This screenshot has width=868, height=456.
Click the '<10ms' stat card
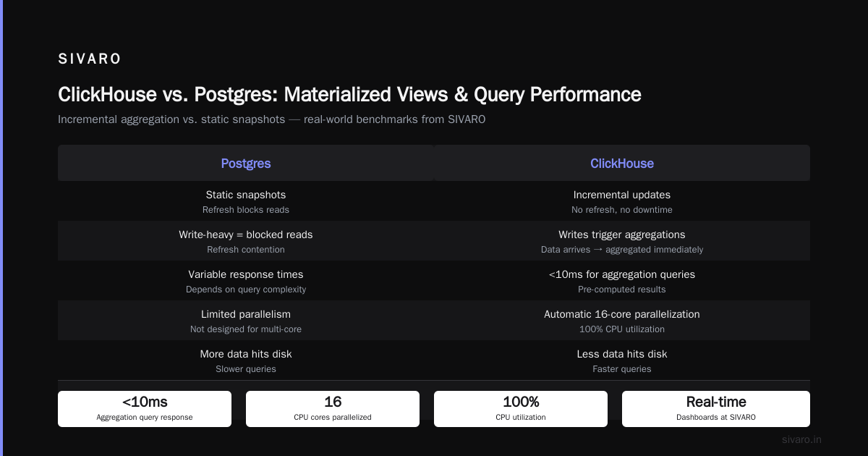[x=145, y=409]
